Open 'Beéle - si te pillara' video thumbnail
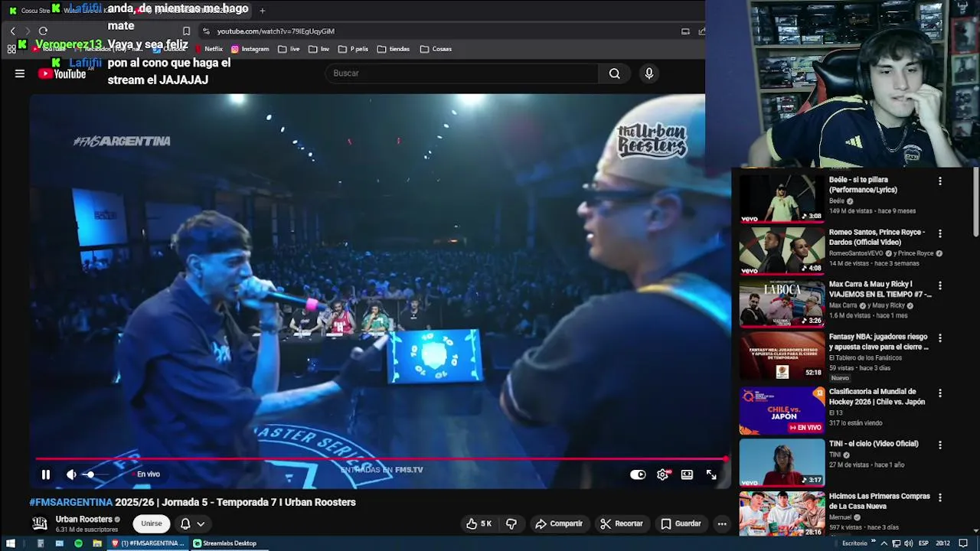The width and height of the screenshot is (980, 551). pyautogui.click(x=782, y=198)
